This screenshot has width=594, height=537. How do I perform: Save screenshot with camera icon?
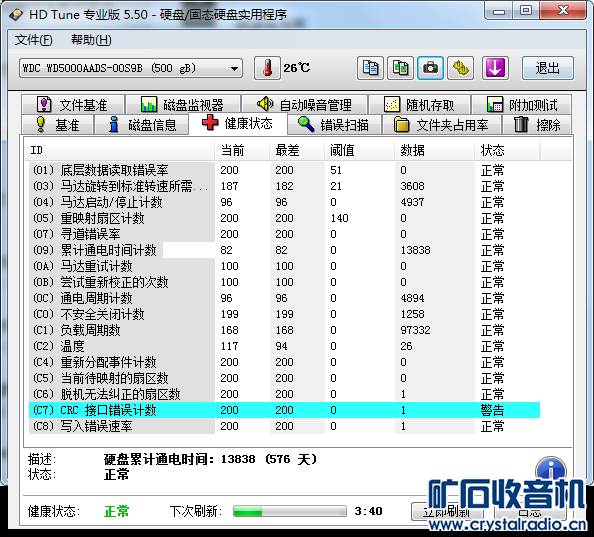click(x=430, y=68)
